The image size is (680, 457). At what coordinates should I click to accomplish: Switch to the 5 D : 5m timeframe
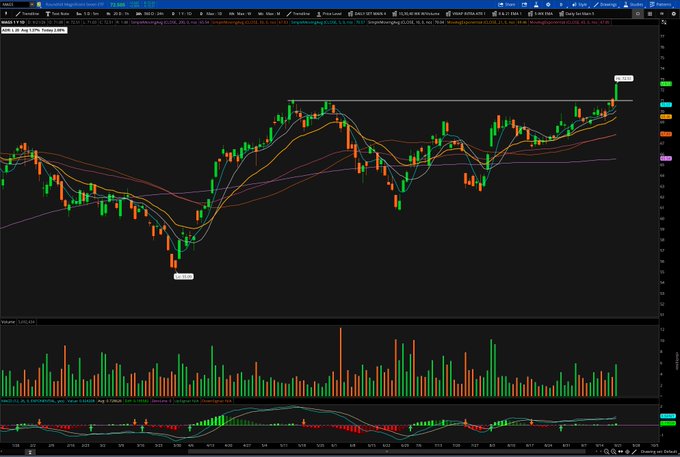coord(87,13)
